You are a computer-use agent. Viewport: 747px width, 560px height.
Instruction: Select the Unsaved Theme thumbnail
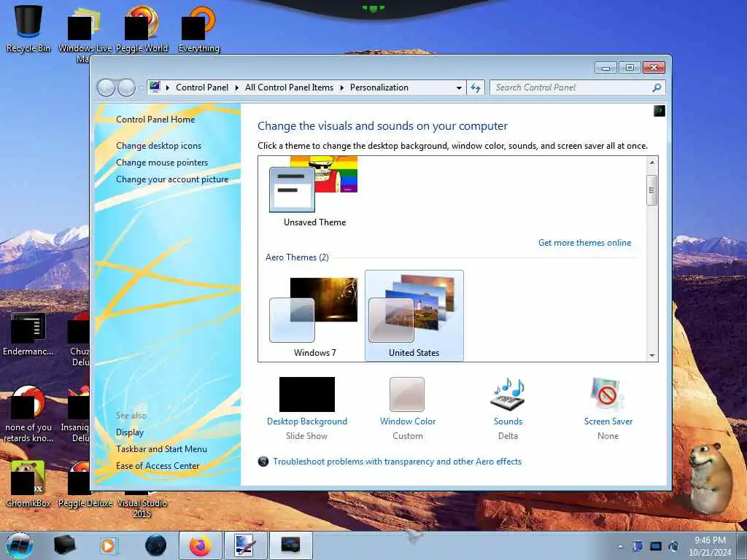coord(314,192)
